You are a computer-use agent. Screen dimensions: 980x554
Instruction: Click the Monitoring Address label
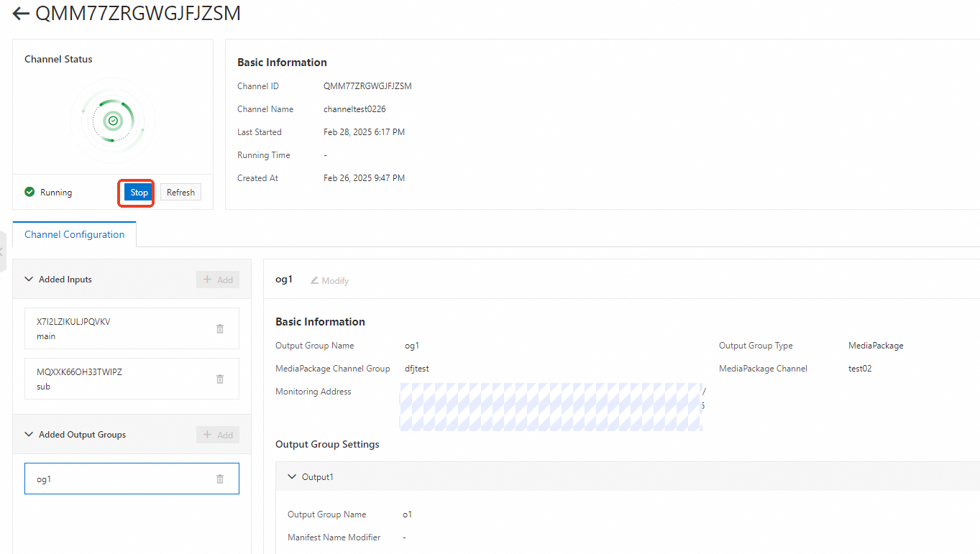click(313, 392)
